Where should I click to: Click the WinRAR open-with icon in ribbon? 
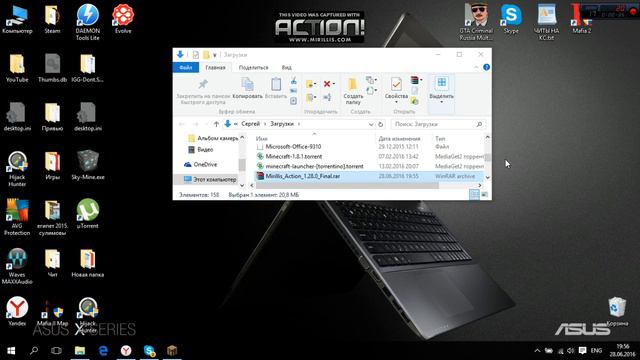tap(415, 80)
